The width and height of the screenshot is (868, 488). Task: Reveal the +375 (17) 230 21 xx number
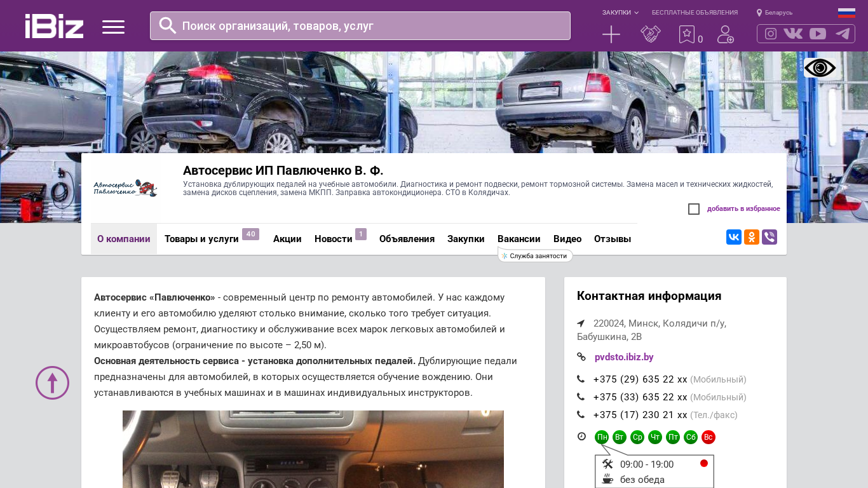point(641,415)
